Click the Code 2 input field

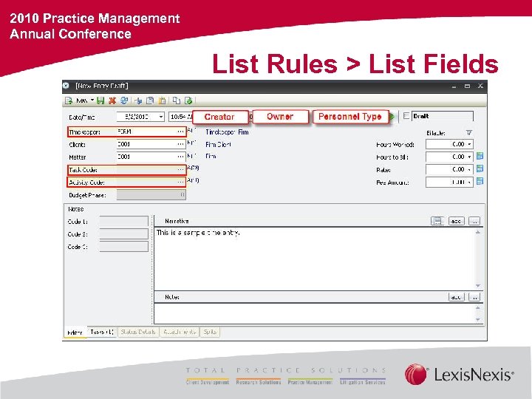click(x=124, y=233)
